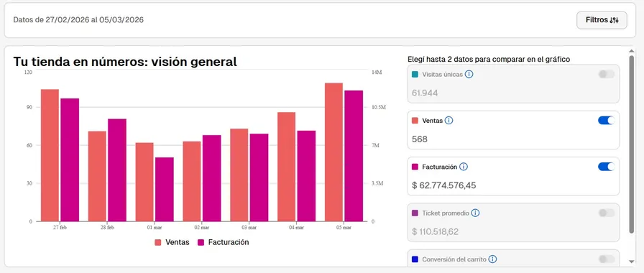Image resolution: width=644 pixels, height=273 pixels.
Task: Click the Ventas bar for 27 feb
Action: pos(50,155)
